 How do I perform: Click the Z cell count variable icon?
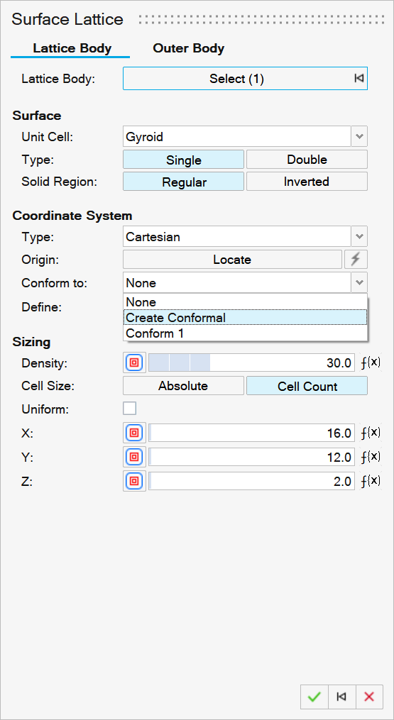coord(134,481)
